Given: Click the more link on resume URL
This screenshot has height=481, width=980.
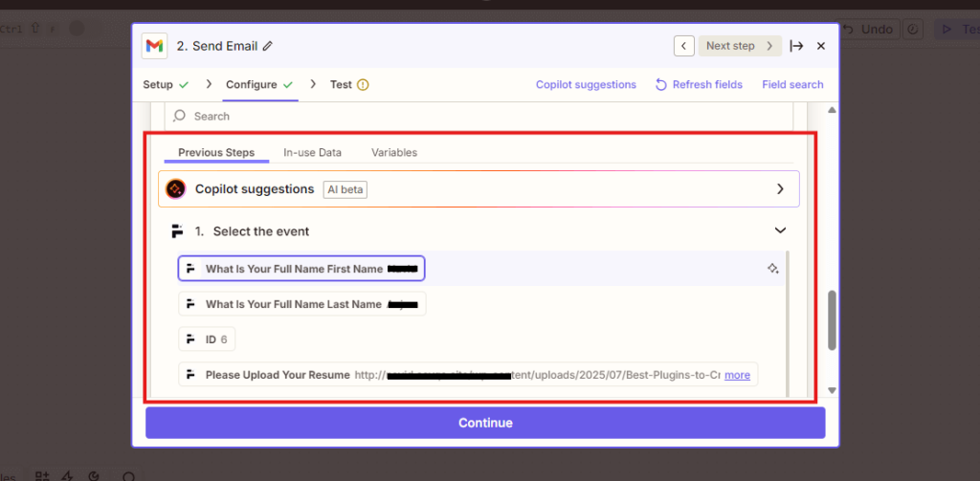Looking at the screenshot, I should pyautogui.click(x=738, y=375).
